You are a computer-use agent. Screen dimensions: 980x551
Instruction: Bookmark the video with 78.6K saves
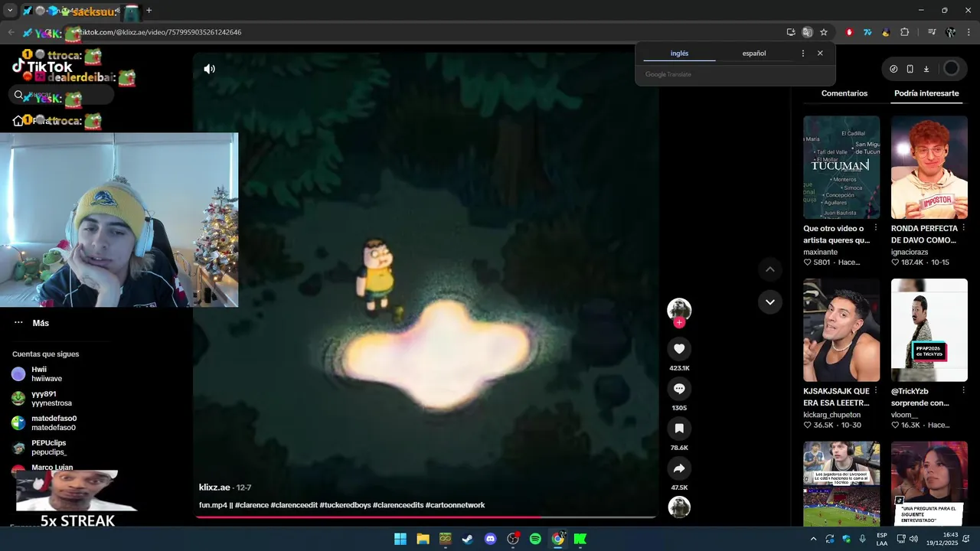(679, 429)
